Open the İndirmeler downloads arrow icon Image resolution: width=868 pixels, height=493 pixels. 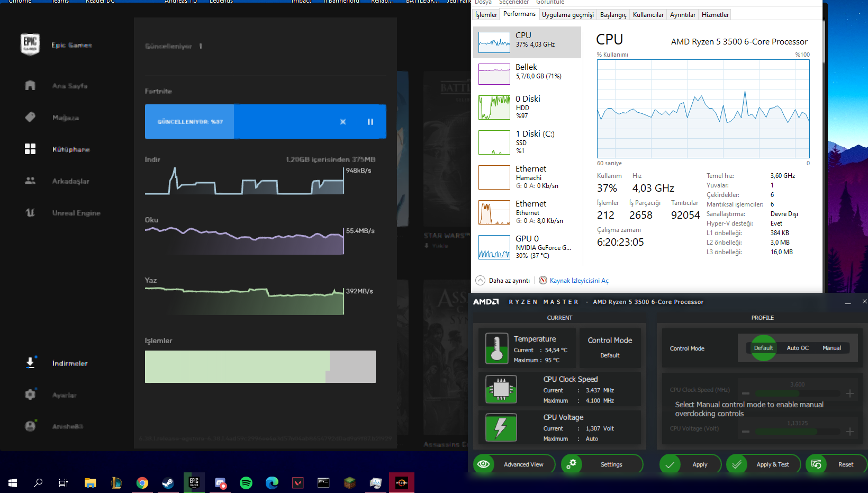coord(30,363)
